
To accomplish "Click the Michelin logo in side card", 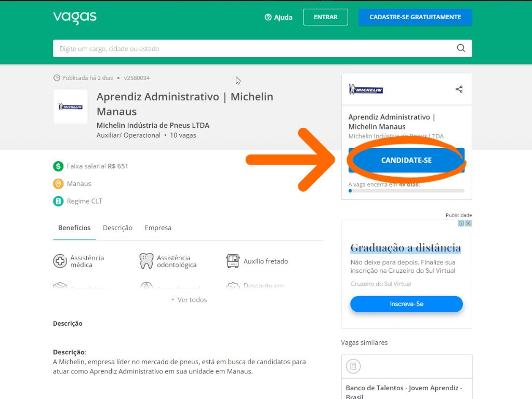I will click(x=366, y=89).
